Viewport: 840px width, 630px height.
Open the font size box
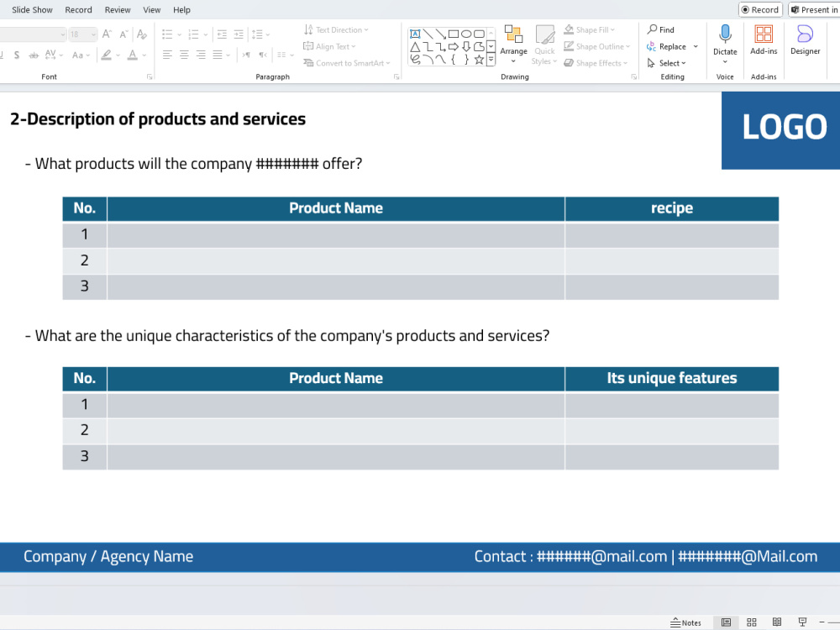pos(83,34)
